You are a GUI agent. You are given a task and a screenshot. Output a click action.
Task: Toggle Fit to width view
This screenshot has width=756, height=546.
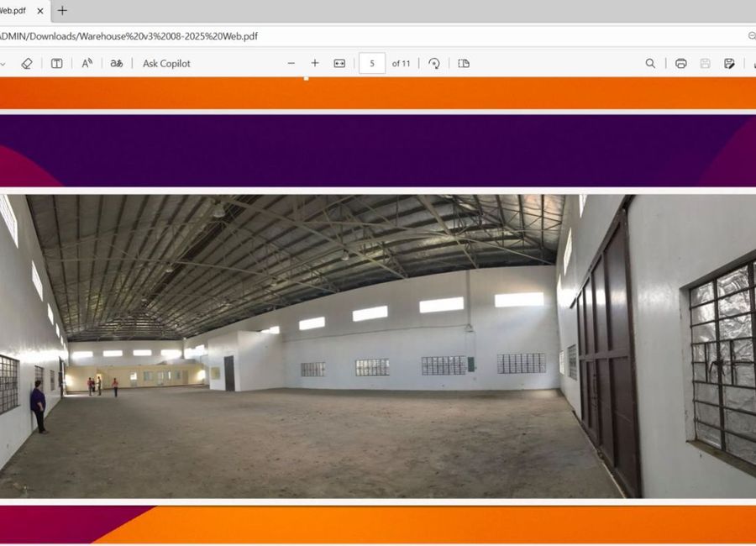click(x=339, y=64)
